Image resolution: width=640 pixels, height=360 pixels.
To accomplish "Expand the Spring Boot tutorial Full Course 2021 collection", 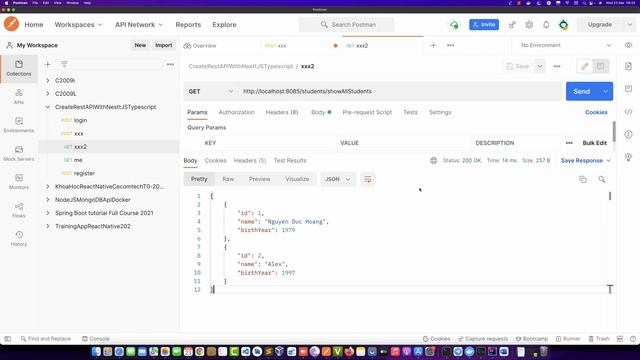I will (x=48, y=213).
